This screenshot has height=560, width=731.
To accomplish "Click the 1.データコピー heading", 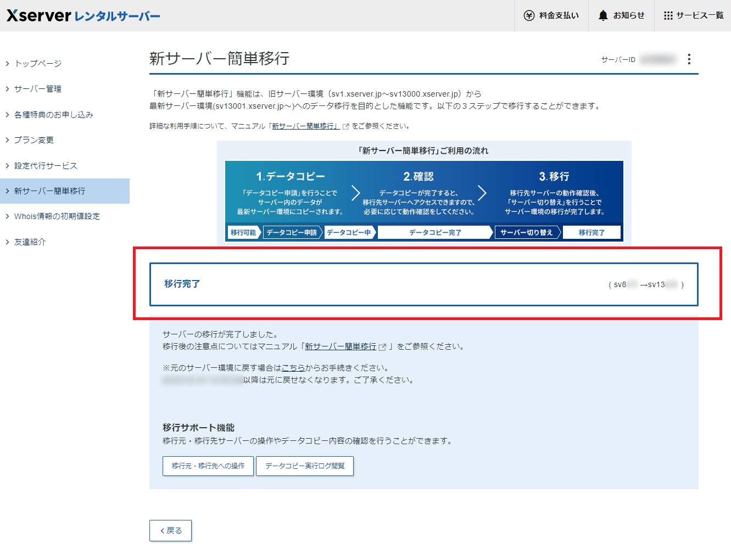I will pyautogui.click(x=291, y=176).
